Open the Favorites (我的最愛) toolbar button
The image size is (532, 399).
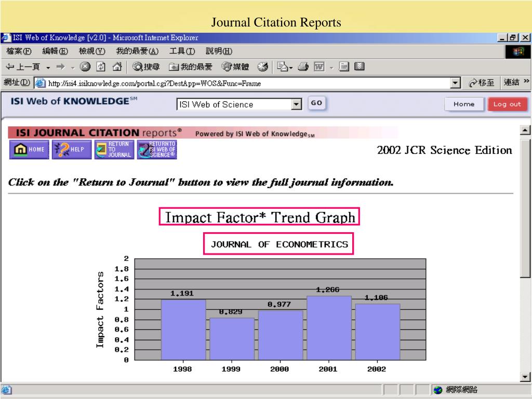point(191,67)
